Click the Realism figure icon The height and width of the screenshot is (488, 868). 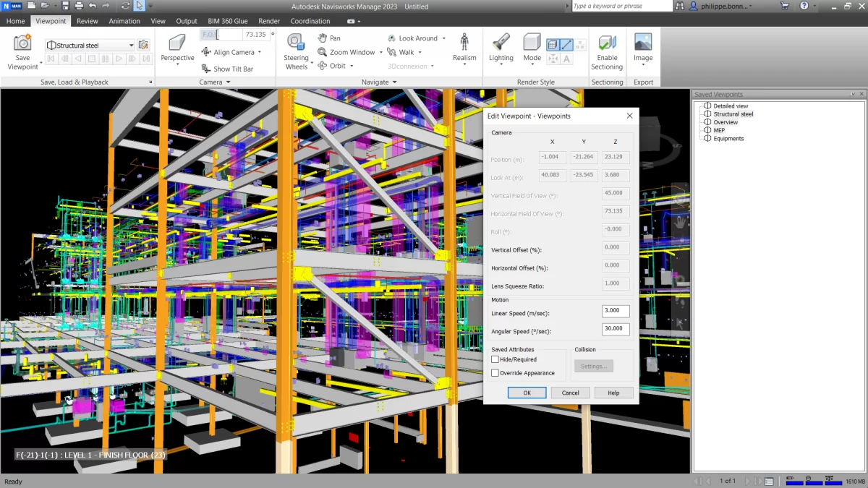(x=464, y=42)
